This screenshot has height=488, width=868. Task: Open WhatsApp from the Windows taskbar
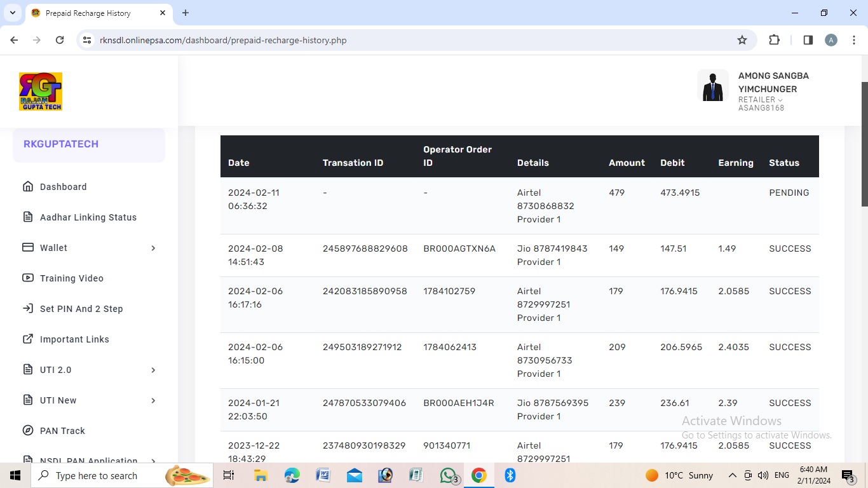(x=449, y=475)
